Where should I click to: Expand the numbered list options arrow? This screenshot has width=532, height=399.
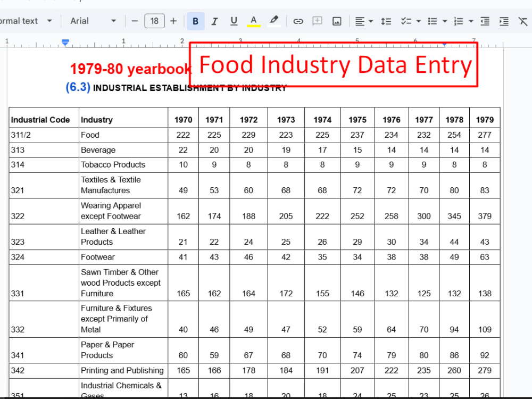click(x=471, y=21)
